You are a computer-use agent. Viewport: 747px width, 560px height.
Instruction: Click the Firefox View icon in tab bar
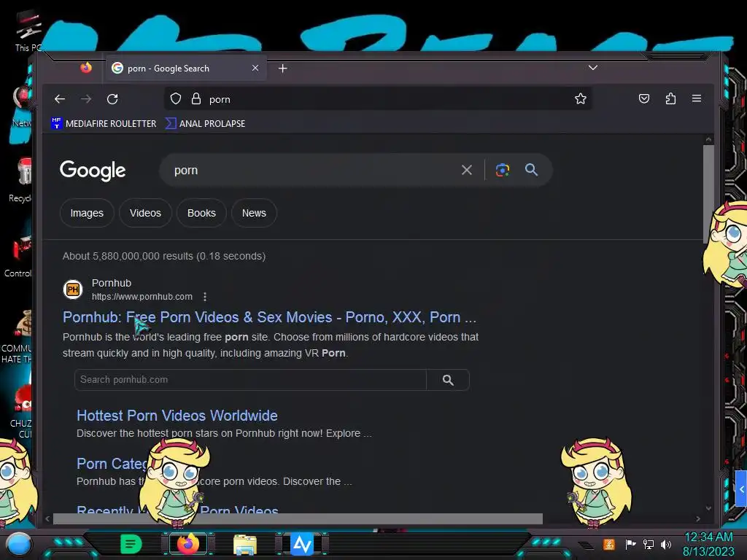click(x=86, y=68)
